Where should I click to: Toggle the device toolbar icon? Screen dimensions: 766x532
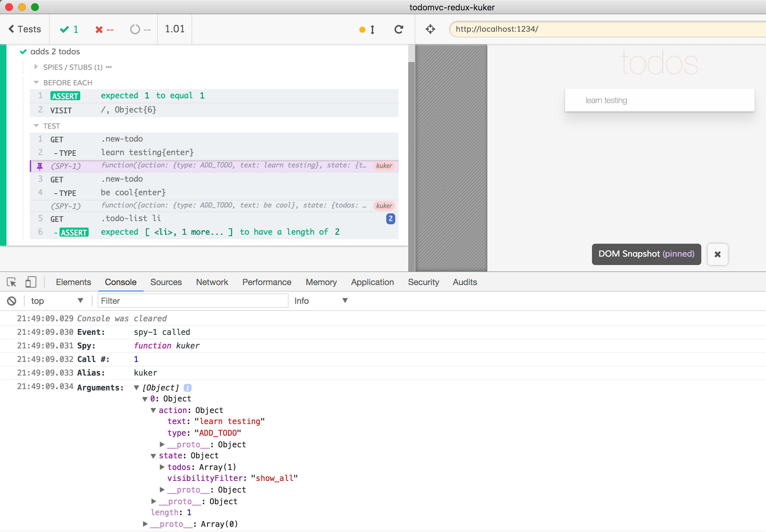tap(31, 282)
